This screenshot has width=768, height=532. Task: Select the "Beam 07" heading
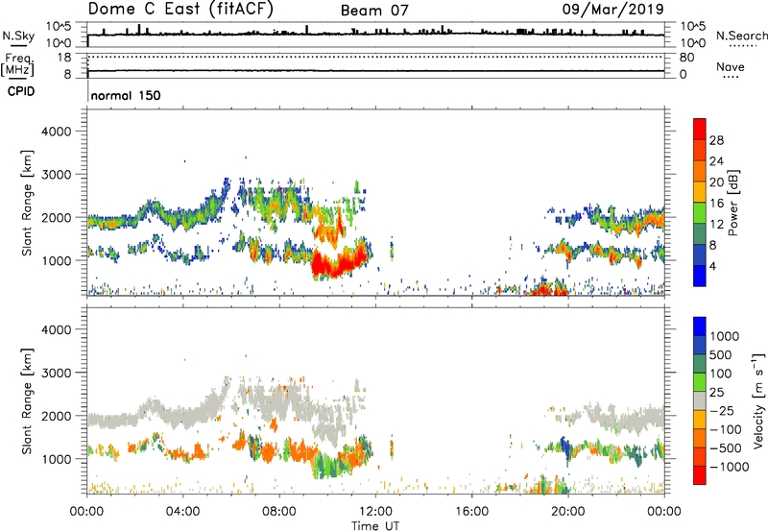pos(374,11)
